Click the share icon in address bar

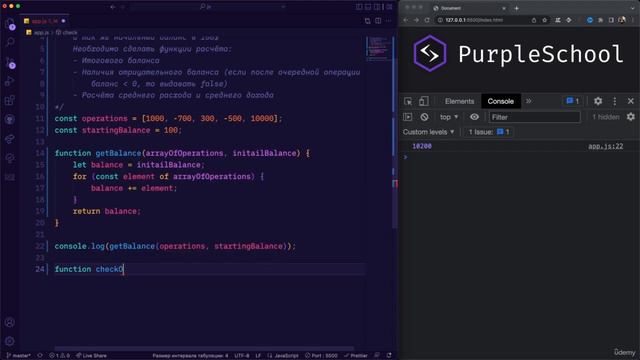point(534,20)
